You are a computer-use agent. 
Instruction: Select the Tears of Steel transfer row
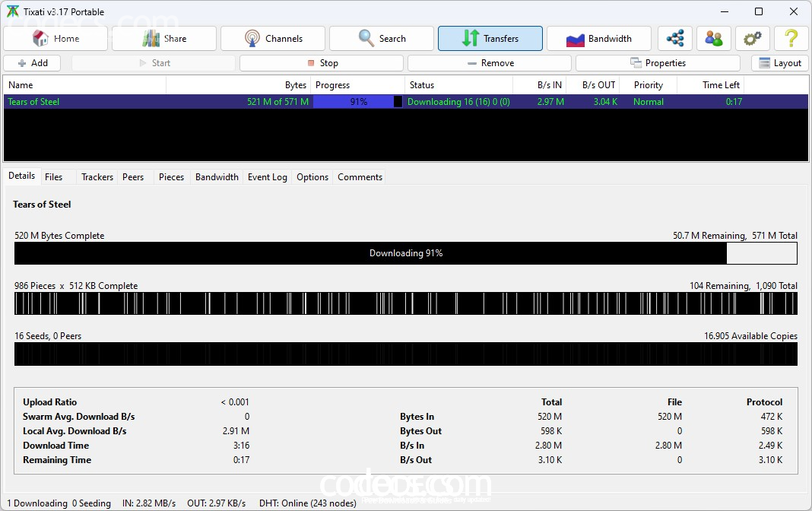[x=406, y=101]
